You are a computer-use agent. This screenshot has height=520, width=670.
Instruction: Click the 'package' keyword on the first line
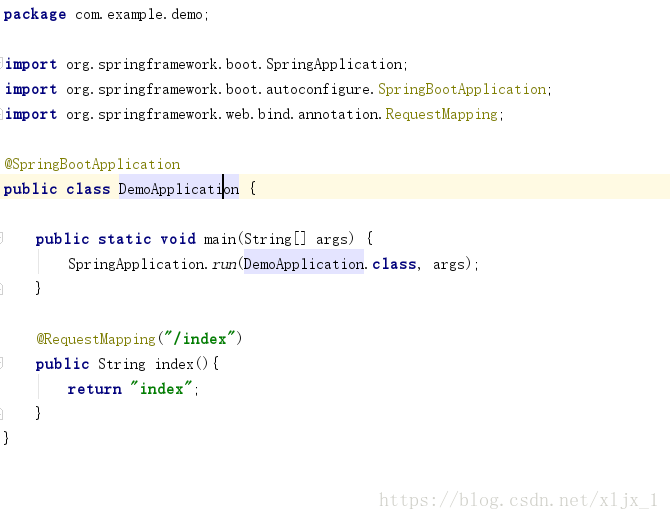point(35,15)
